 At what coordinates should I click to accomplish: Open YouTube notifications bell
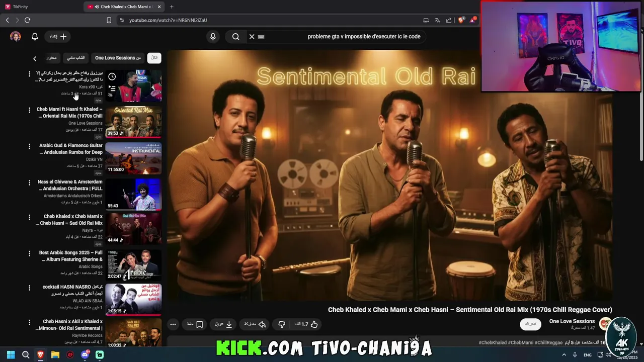coord(35,36)
